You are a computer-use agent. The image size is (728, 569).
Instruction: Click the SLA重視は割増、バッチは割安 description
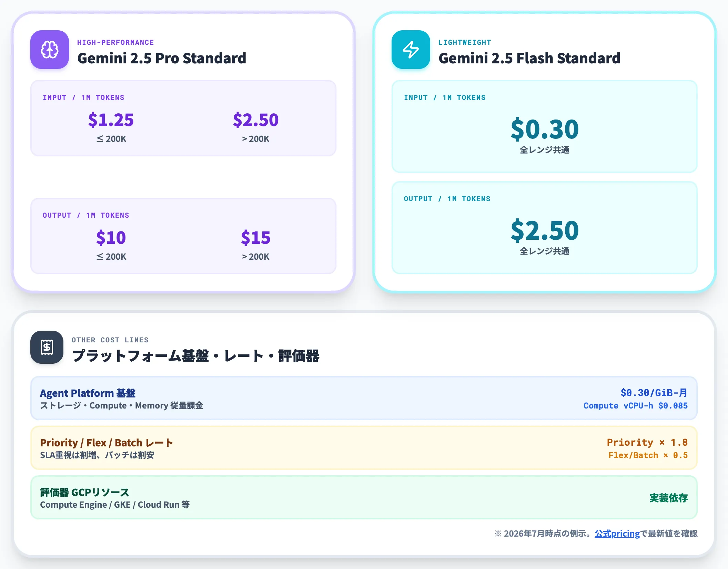pos(97,455)
